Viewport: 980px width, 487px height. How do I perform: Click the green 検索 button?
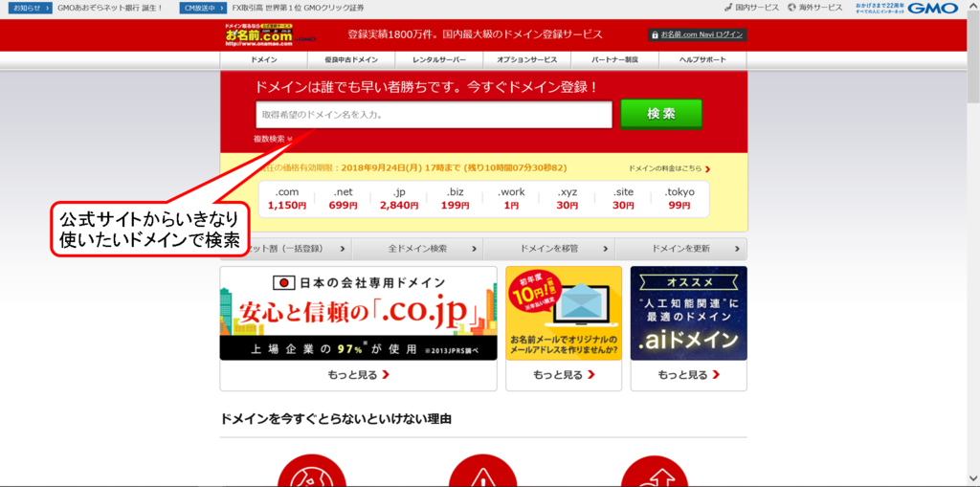click(661, 115)
